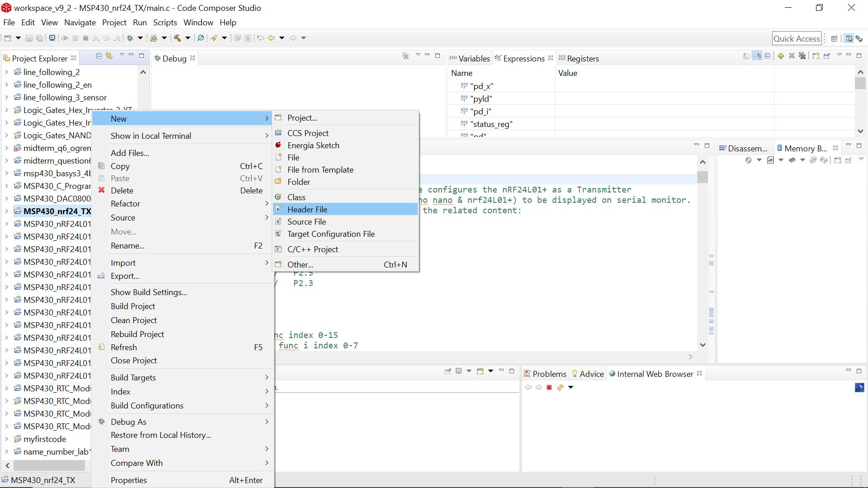Switch to the CCS Debug perspective icon

click(859, 38)
